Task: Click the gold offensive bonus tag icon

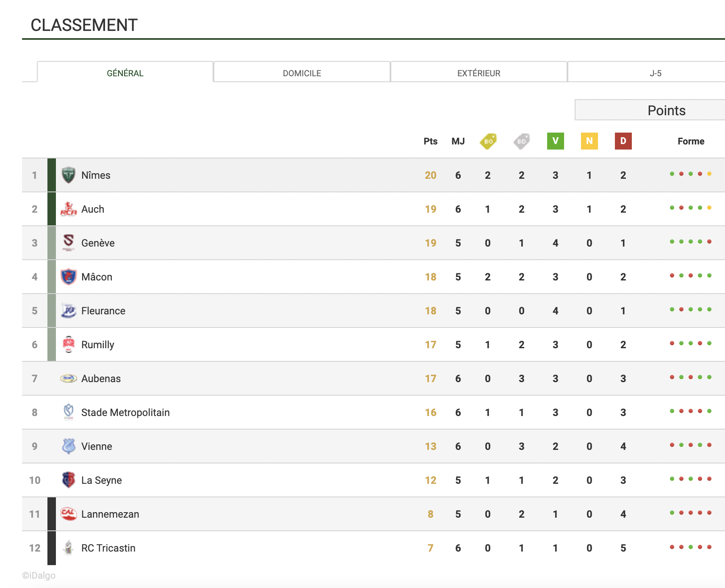Action: point(488,141)
